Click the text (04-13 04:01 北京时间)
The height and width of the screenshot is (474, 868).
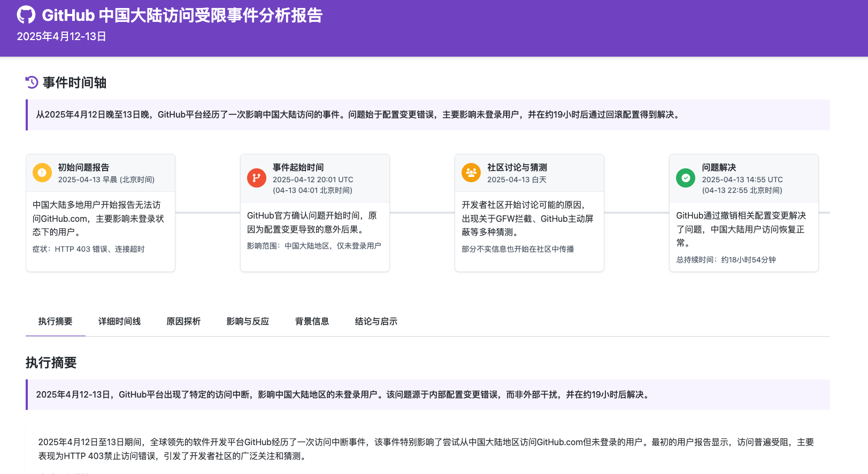pos(313,190)
